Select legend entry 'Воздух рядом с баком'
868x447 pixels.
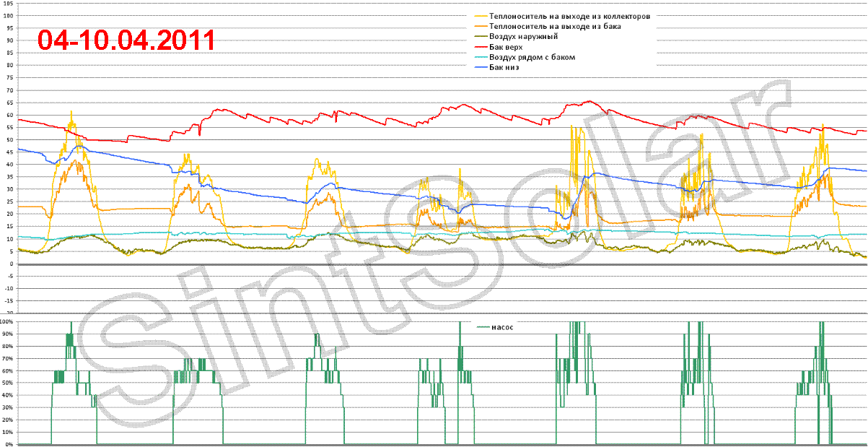click(x=532, y=57)
